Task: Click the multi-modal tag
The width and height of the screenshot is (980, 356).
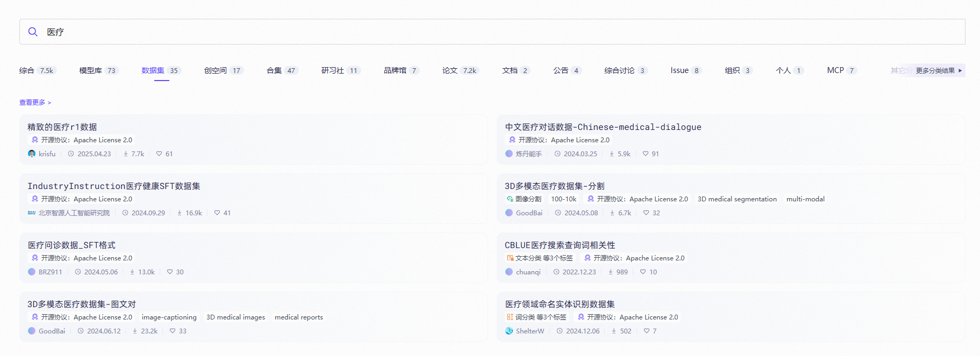Action: coord(805,199)
